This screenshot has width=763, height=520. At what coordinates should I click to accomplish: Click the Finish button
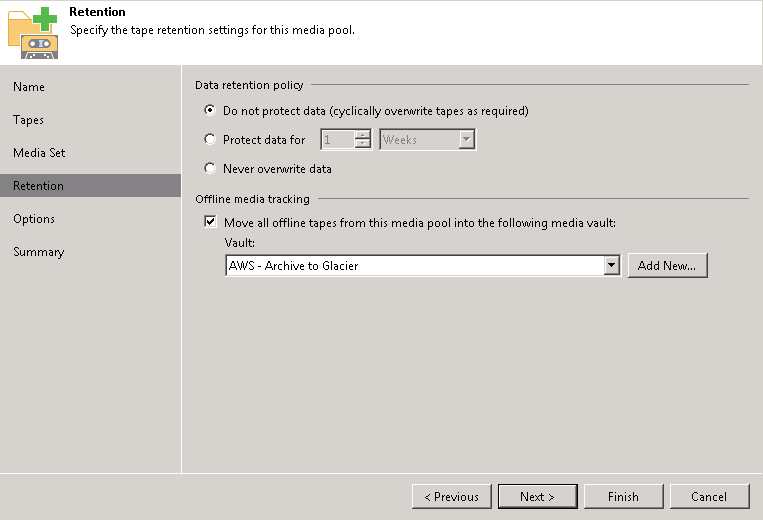click(623, 496)
